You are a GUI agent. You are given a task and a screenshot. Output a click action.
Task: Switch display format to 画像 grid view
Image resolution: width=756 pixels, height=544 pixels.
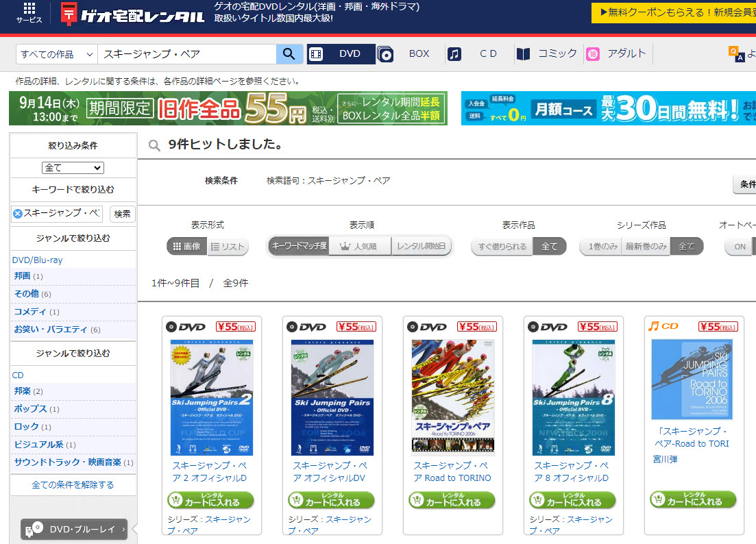pos(187,246)
